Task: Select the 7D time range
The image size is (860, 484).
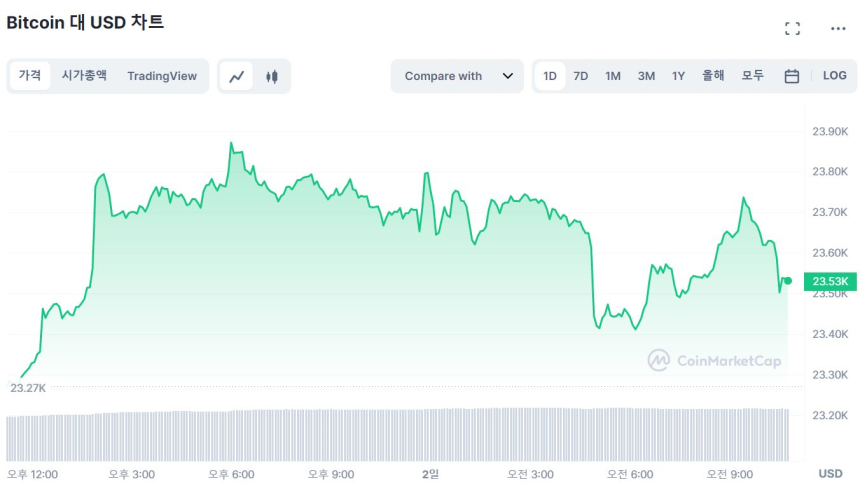Action: 581,76
